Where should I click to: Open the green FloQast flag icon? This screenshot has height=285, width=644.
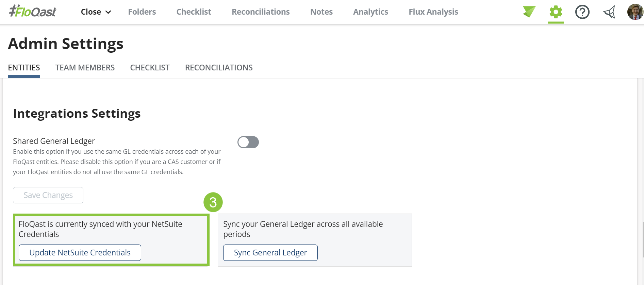529,12
